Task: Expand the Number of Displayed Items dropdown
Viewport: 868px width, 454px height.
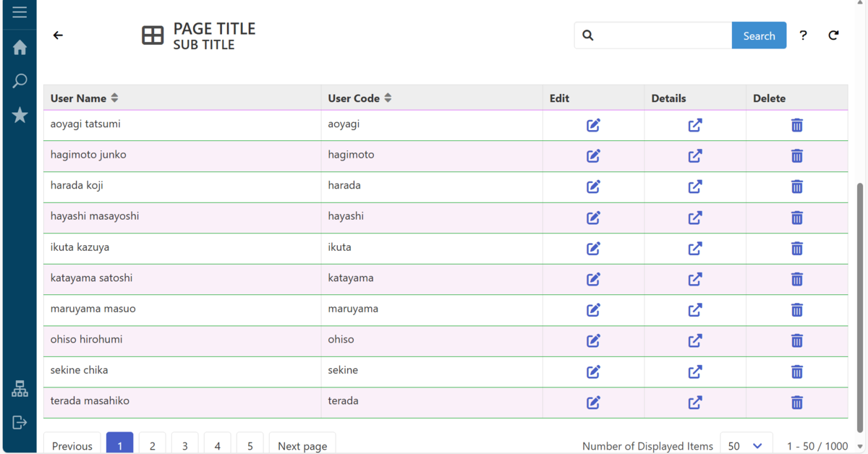Action: click(746, 445)
